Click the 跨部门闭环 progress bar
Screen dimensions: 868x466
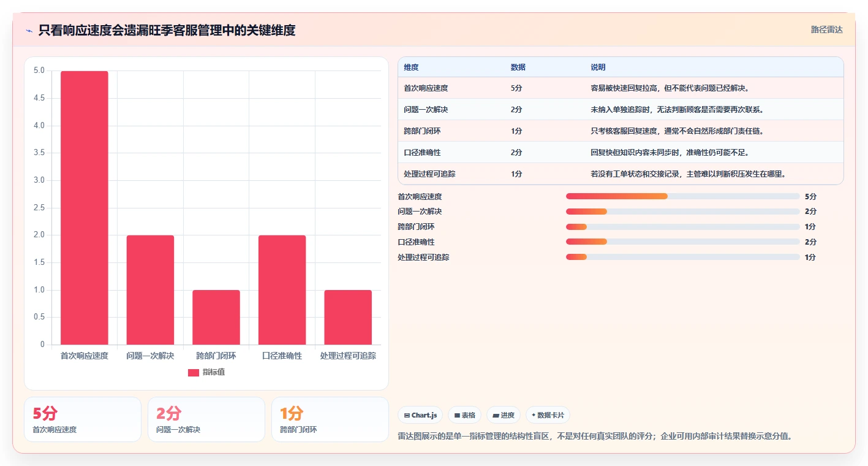click(682, 227)
